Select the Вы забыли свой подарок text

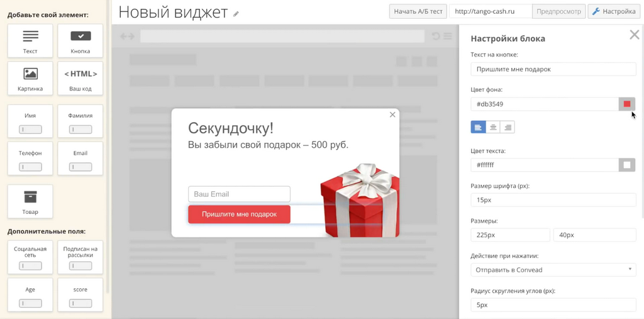coord(268,145)
